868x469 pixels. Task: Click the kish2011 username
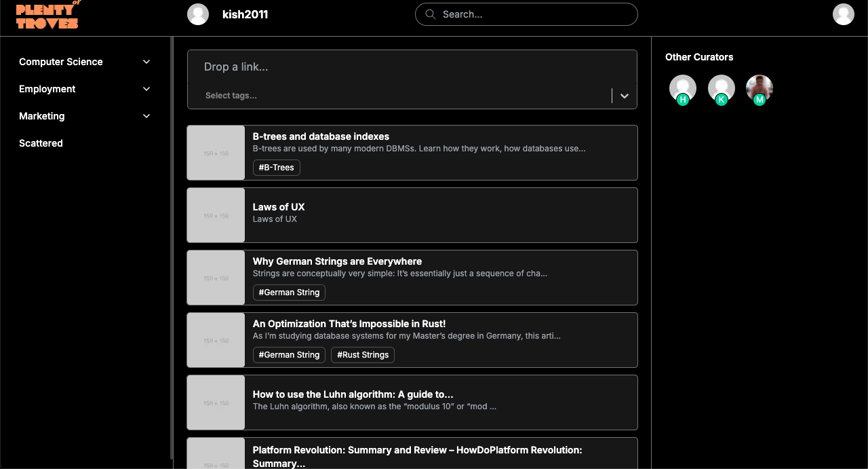pyautogui.click(x=245, y=14)
